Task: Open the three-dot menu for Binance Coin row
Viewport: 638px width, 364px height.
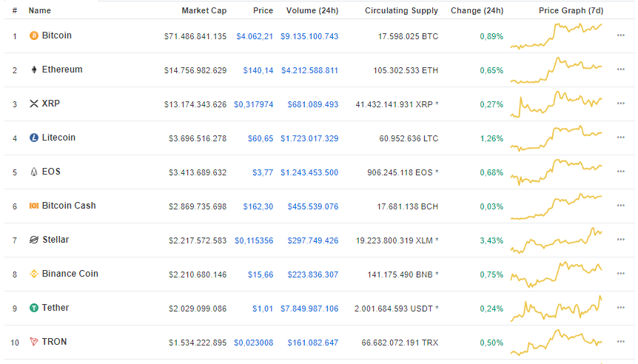Action: point(620,274)
